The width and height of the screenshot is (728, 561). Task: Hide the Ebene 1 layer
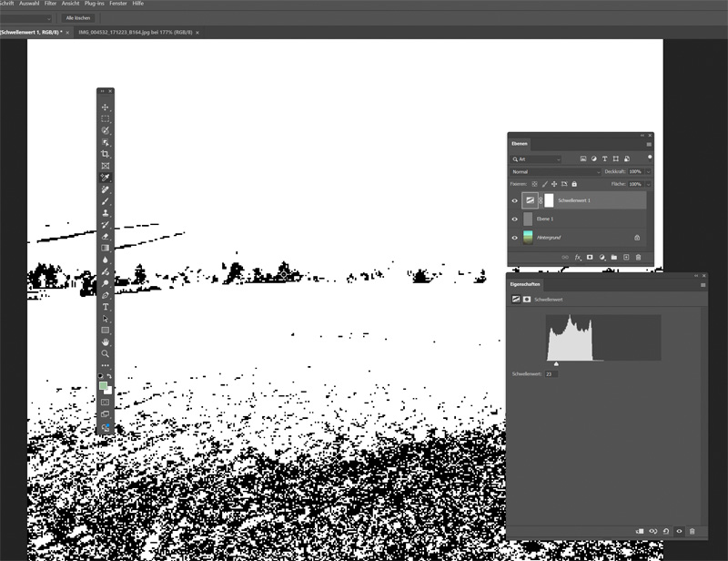pos(514,219)
